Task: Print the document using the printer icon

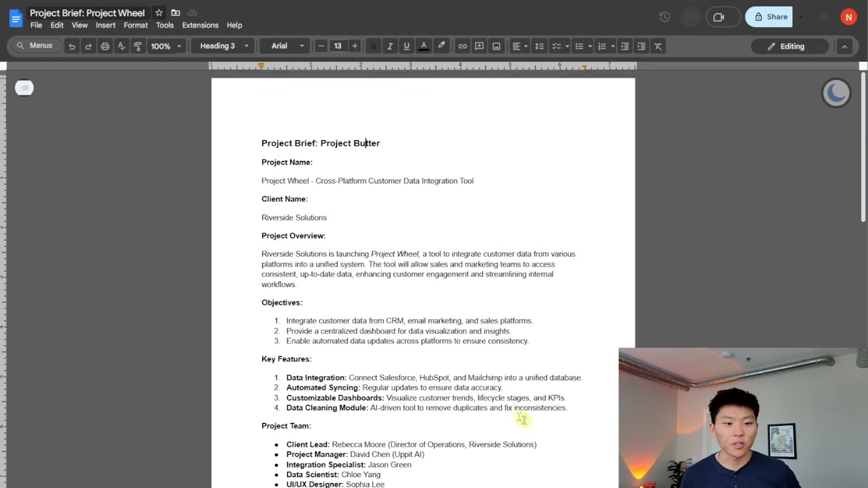Action: pyautogui.click(x=105, y=46)
